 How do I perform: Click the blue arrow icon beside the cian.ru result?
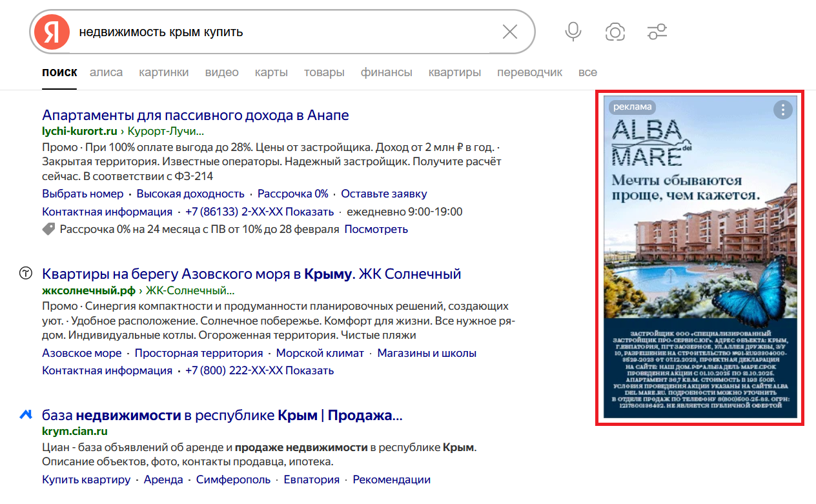pyautogui.click(x=25, y=416)
